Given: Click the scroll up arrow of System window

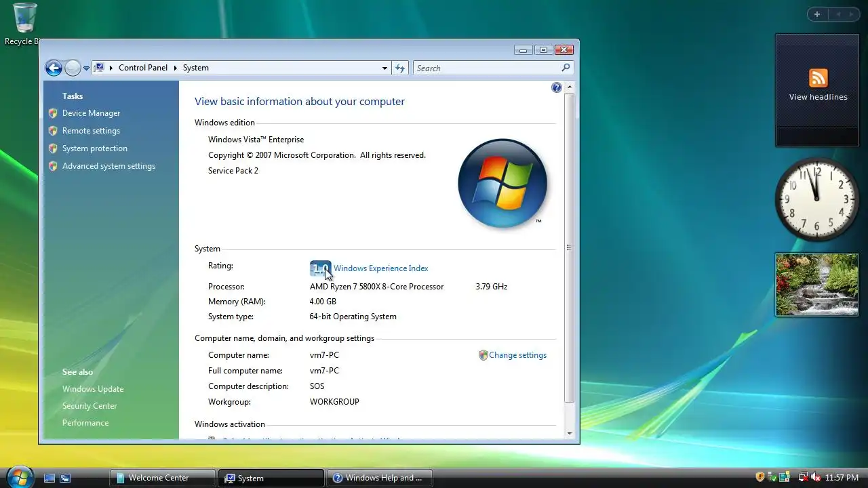Looking at the screenshot, I should pos(570,87).
